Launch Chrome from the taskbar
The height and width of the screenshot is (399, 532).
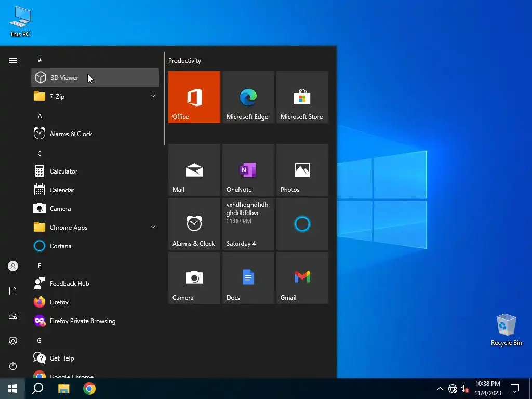[x=89, y=389]
